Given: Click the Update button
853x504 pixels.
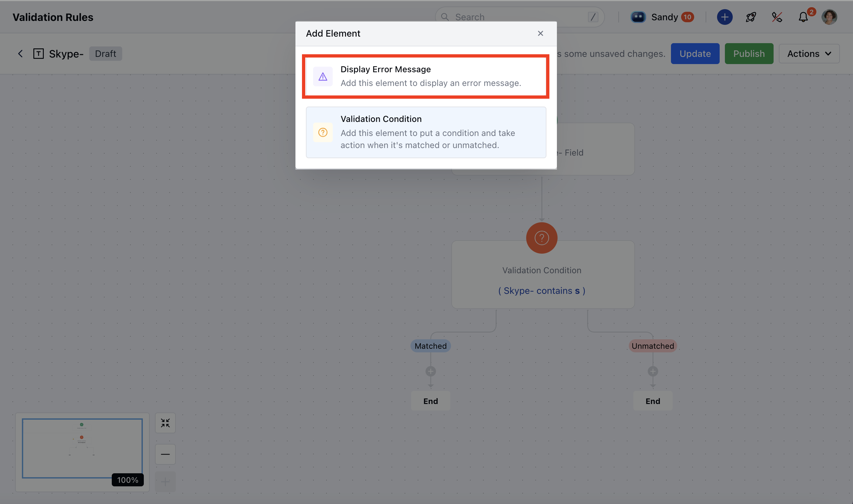Looking at the screenshot, I should [x=695, y=54].
